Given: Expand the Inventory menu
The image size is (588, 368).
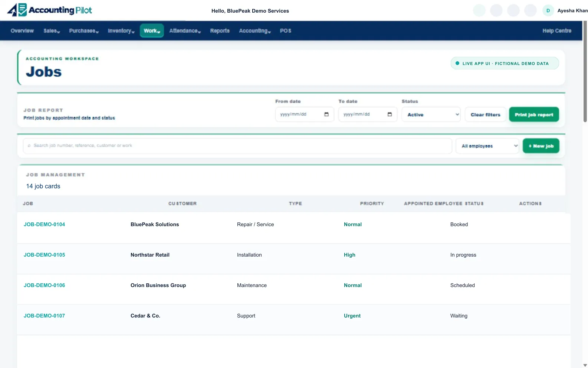Looking at the screenshot, I should (x=121, y=31).
